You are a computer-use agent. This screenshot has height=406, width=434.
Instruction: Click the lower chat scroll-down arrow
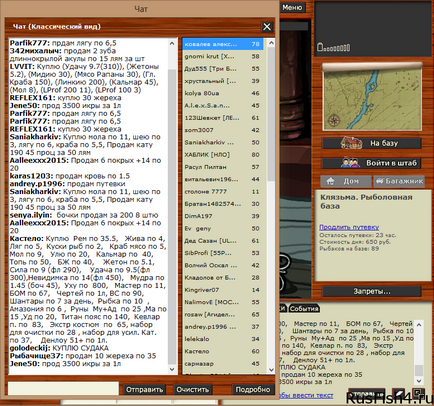tap(419, 380)
